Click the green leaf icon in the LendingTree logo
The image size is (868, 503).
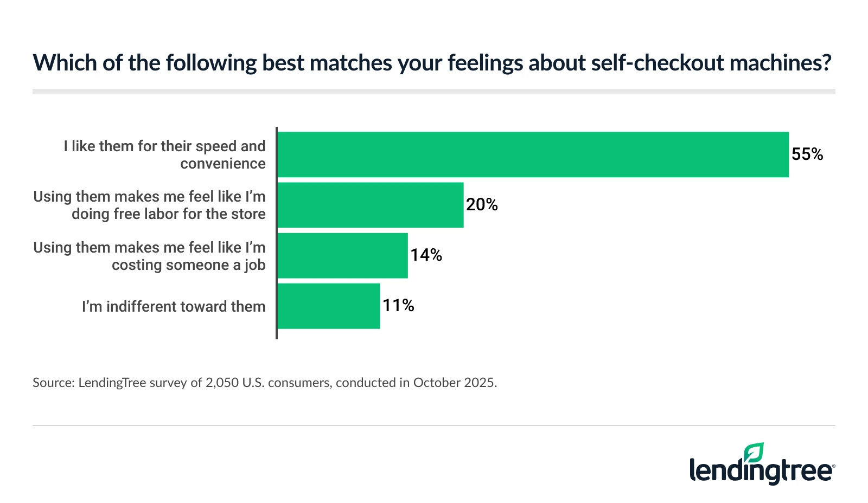point(754,452)
